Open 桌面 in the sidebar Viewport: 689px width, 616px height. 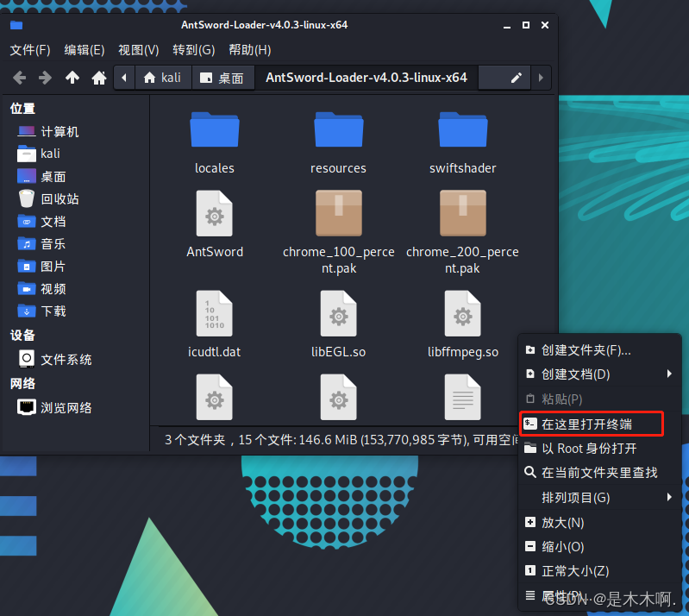(x=41, y=176)
